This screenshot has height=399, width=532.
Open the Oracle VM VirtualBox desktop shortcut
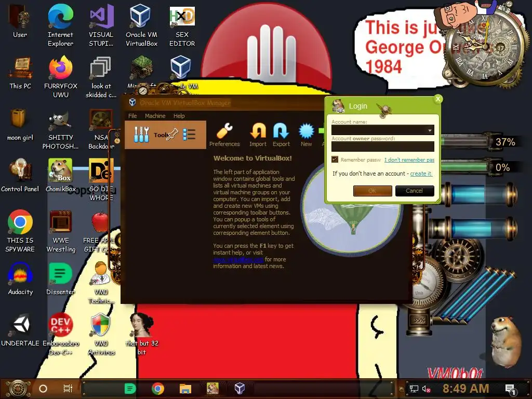click(x=141, y=25)
